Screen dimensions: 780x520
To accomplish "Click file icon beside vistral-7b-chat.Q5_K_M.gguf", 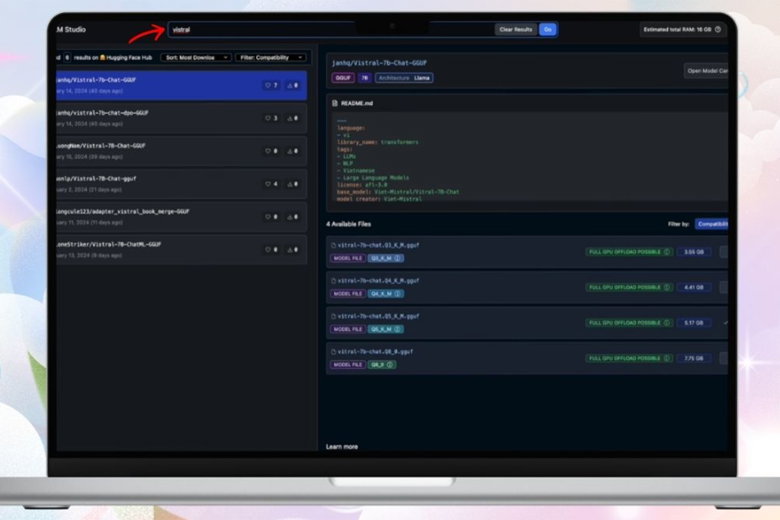I will [x=333, y=316].
